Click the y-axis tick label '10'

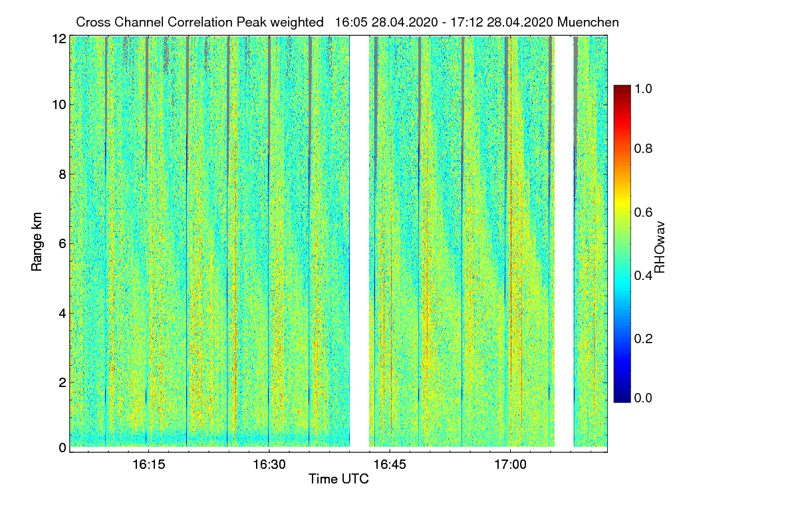tap(59, 104)
